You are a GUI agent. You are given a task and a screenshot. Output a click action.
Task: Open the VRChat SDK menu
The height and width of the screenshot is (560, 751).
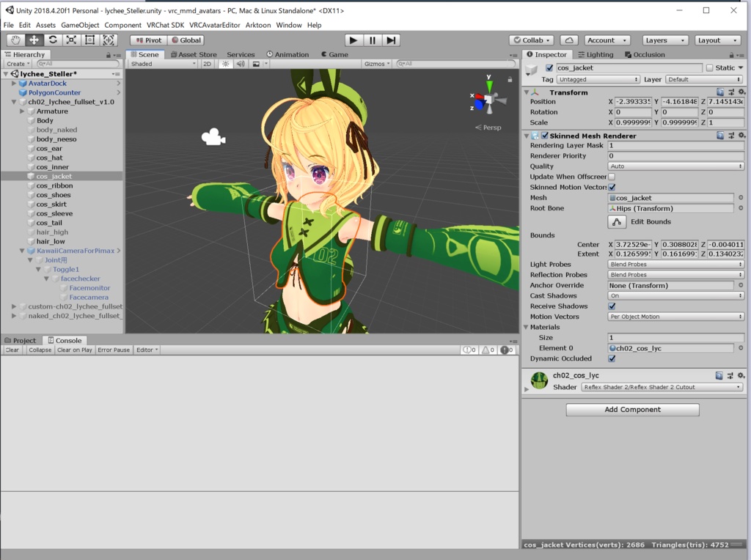click(167, 24)
